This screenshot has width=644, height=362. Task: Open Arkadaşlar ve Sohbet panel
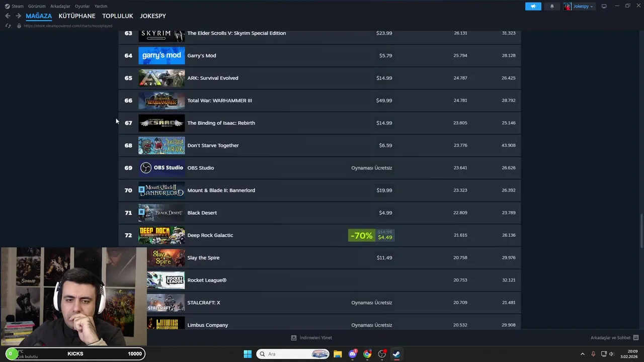[614, 338]
